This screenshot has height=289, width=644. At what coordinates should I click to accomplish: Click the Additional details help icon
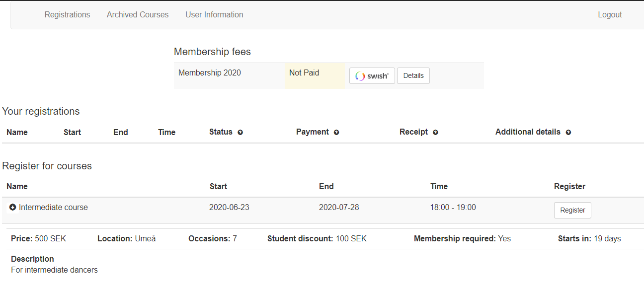coord(568,133)
